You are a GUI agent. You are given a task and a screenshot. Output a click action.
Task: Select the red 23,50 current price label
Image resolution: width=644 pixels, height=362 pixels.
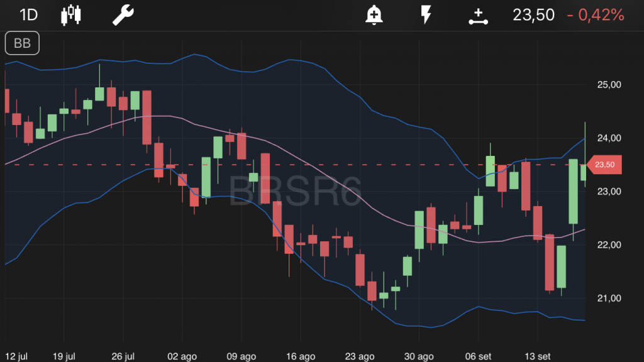coord(604,165)
